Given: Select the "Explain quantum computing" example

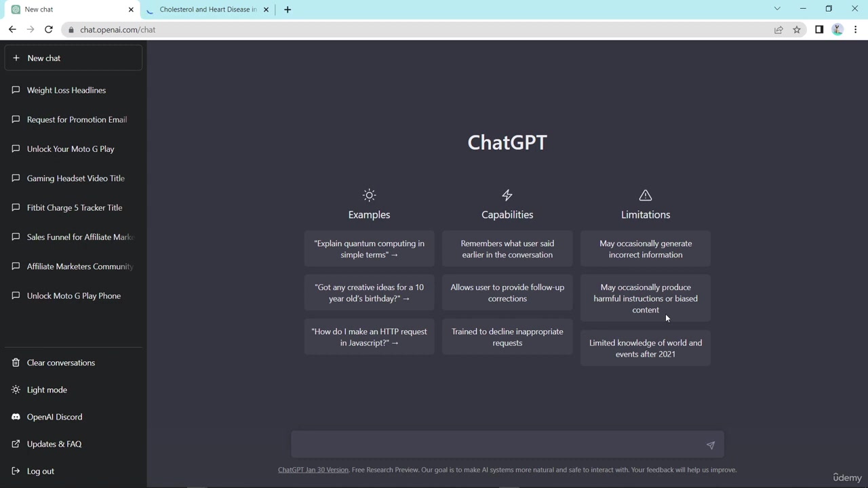Looking at the screenshot, I should 369,249.
